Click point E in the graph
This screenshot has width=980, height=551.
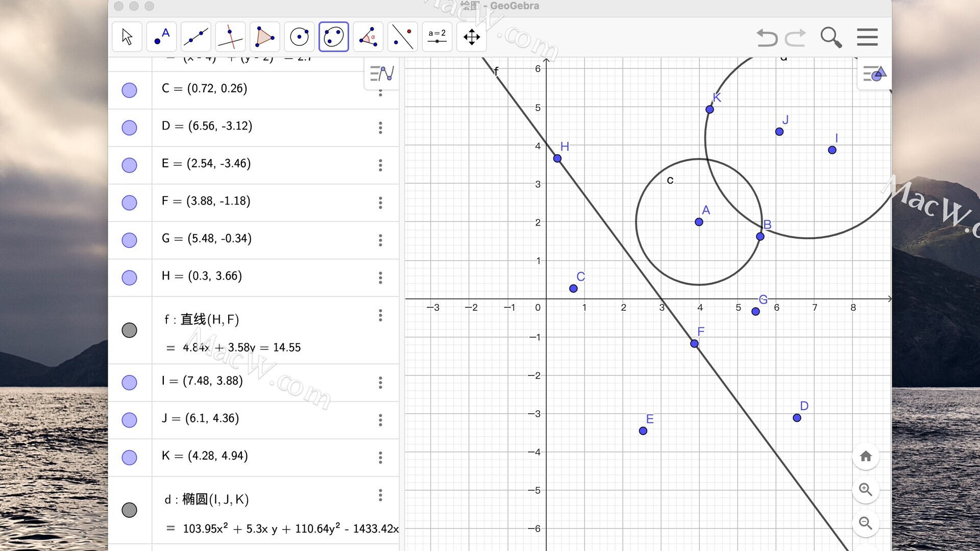643,431
